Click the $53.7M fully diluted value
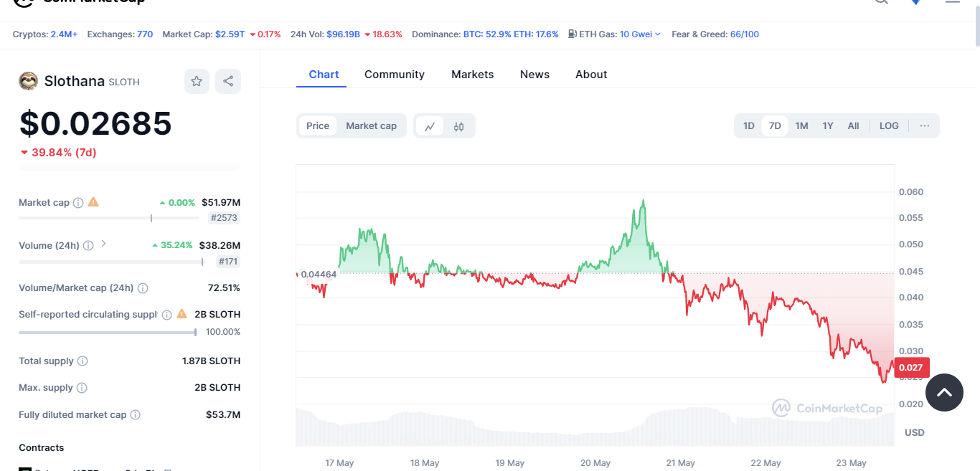This screenshot has width=980, height=471. (223, 415)
